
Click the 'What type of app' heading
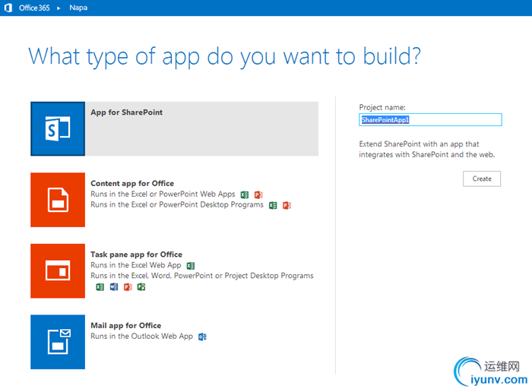[x=225, y=57]
